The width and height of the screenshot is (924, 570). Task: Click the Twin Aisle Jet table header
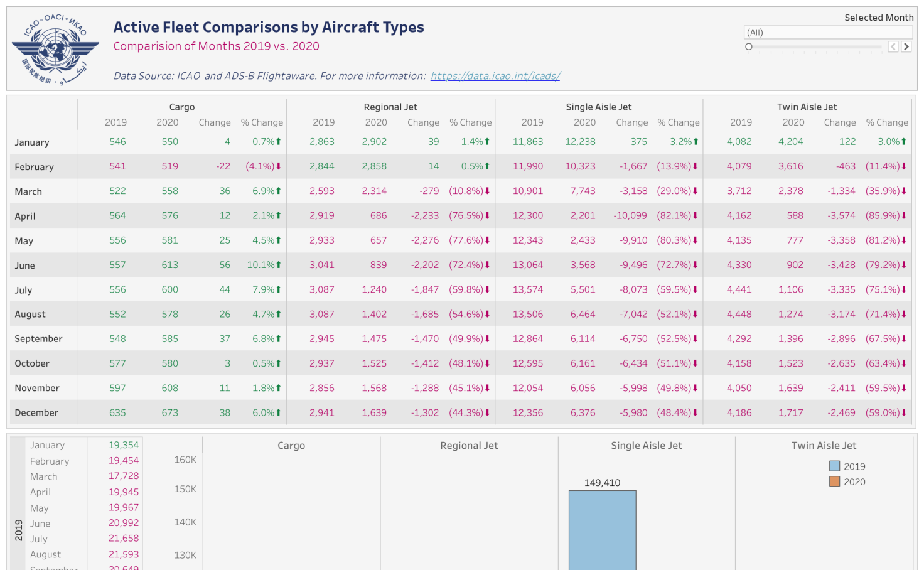coord(807,107)
